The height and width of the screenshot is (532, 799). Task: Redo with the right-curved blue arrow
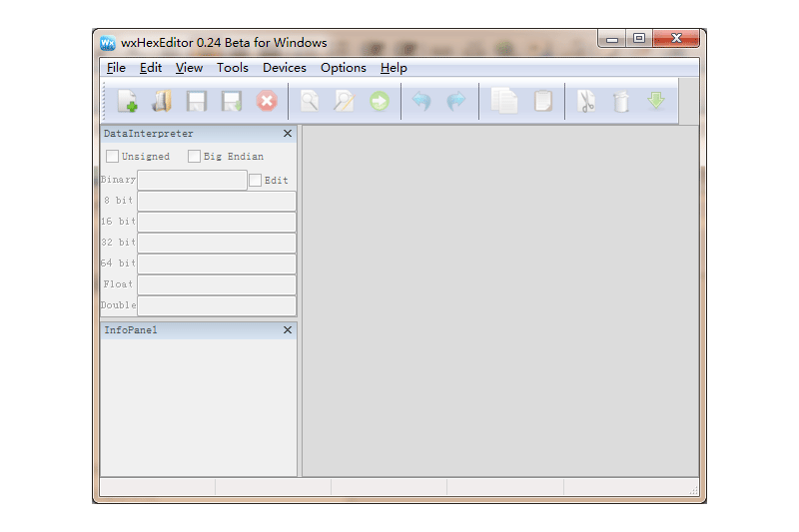pyautogui.click(x=456, y=101)
